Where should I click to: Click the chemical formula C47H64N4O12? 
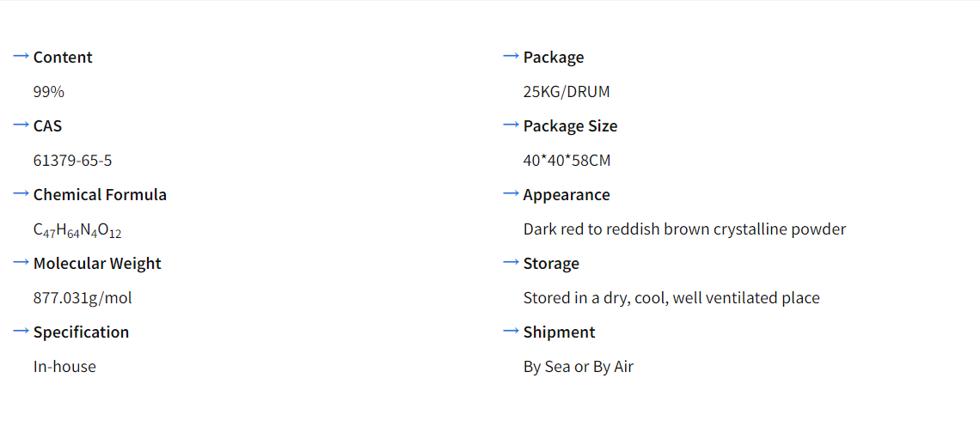[x=77, y=230]
